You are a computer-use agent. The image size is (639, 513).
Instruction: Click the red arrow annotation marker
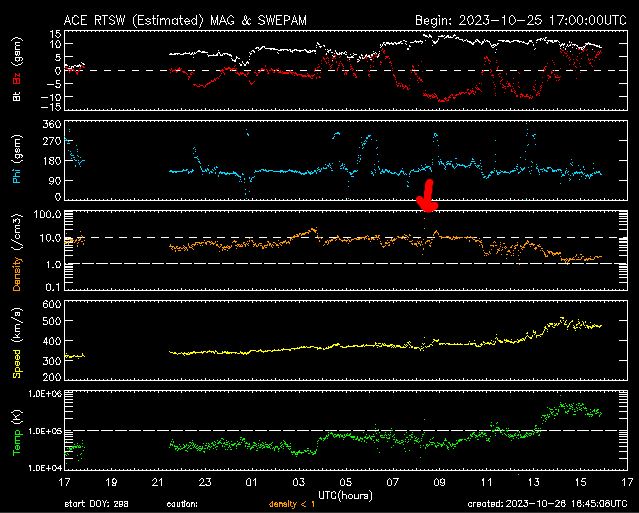[x=429, y=196]
